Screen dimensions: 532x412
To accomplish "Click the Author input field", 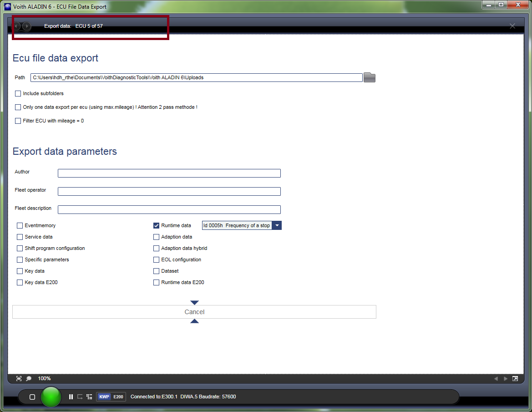I will tap(169, 173).
